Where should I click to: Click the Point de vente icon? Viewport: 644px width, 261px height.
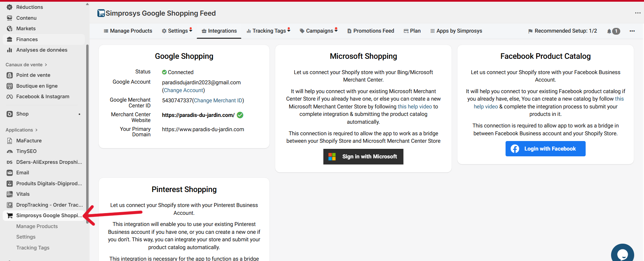coord(10,75)
